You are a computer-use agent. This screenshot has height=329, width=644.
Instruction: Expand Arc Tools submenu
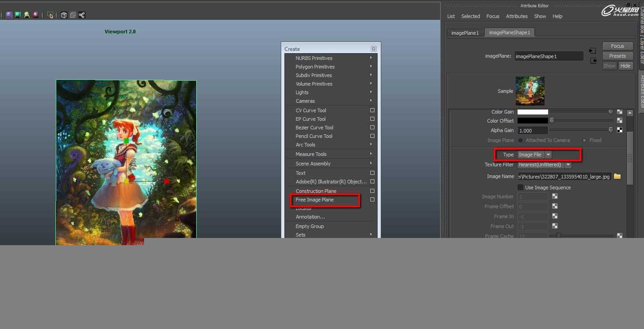pyautogui.click(x=331, y=144)
